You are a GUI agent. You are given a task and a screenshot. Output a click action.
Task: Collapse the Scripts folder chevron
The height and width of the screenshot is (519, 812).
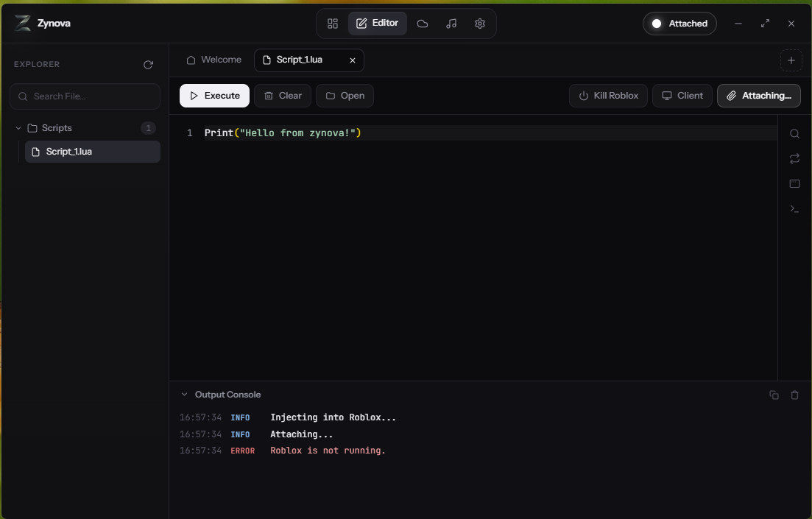(18, 128)
